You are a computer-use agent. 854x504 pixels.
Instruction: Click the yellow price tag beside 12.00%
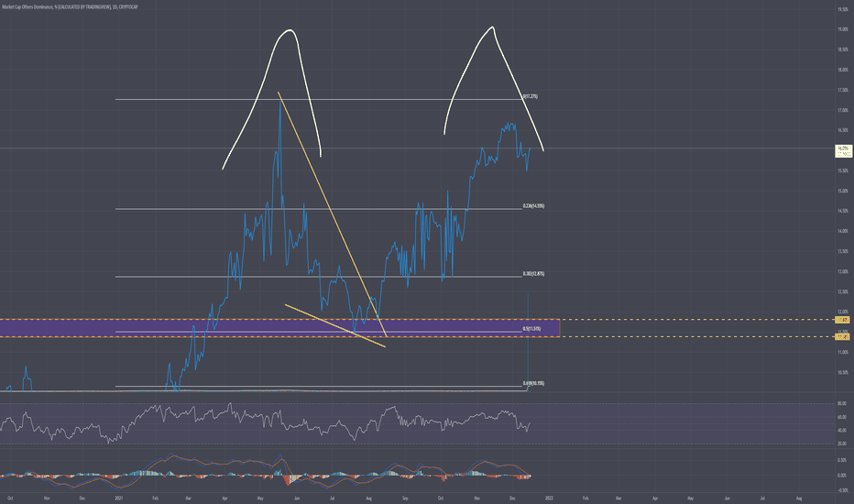(843, 320)
